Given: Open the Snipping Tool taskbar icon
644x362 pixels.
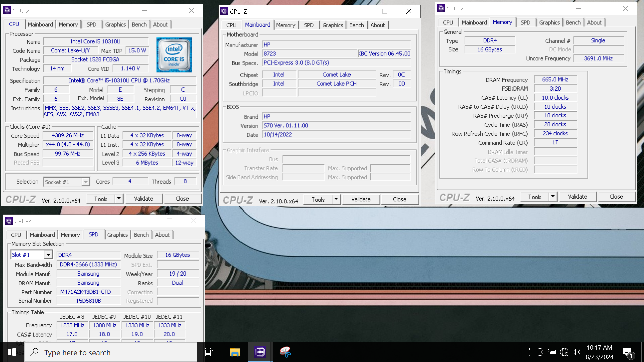Looking at the screenshot, I should coord(285,352).
